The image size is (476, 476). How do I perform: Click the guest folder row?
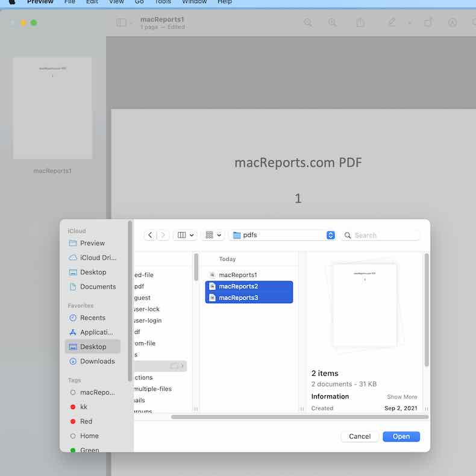160,298
